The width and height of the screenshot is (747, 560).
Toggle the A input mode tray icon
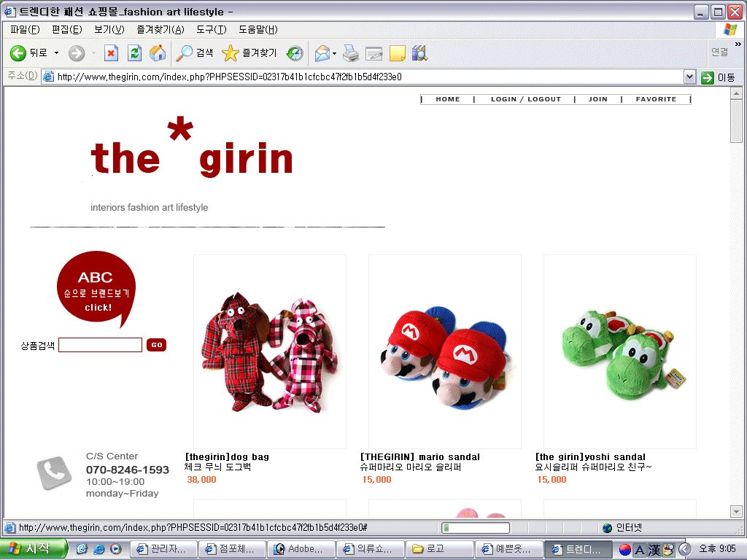tap(640, 550)
